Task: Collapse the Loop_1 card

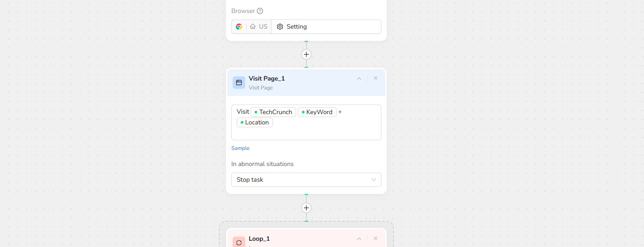Action: [359, 238]
